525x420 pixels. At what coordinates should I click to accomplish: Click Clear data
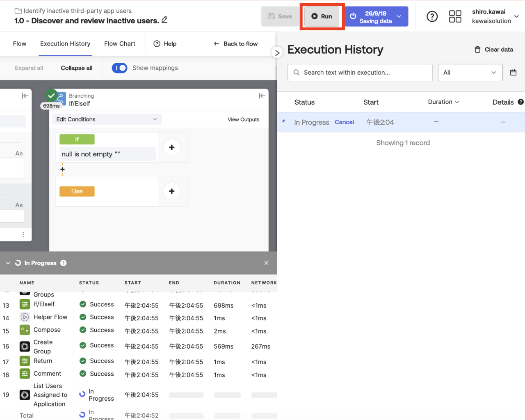(x=494, y=50)
